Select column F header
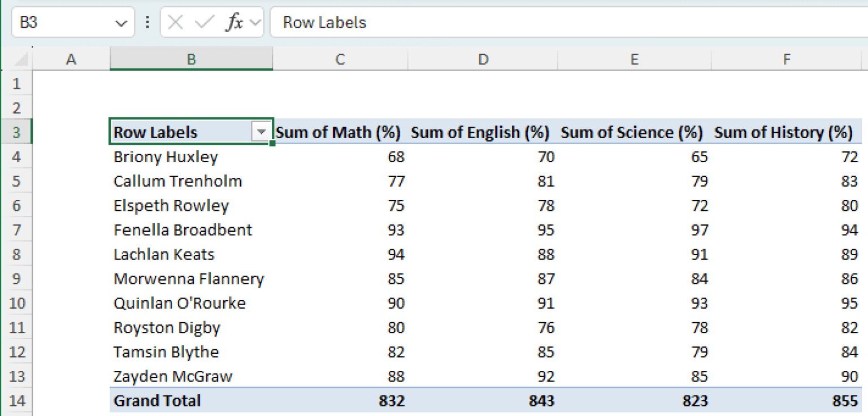This screenshot has width=868, height=416. pos(787,58)
